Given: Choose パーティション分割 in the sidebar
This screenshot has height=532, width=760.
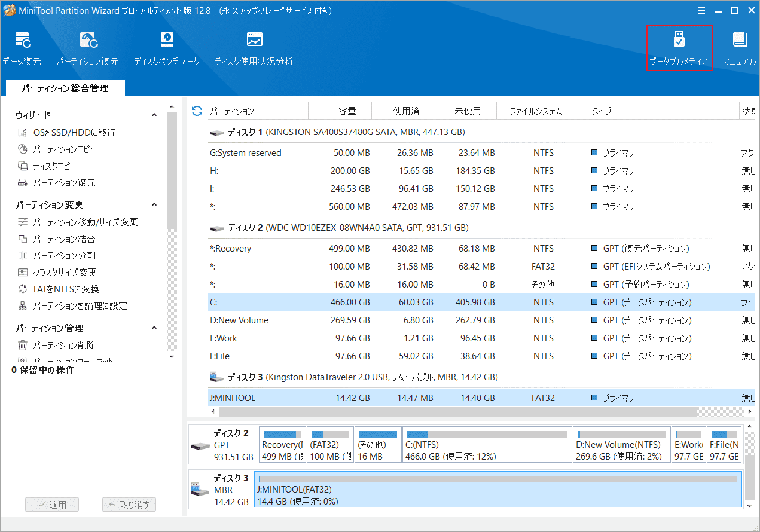Looking at the screenshot, I should (x=64, y=256).
